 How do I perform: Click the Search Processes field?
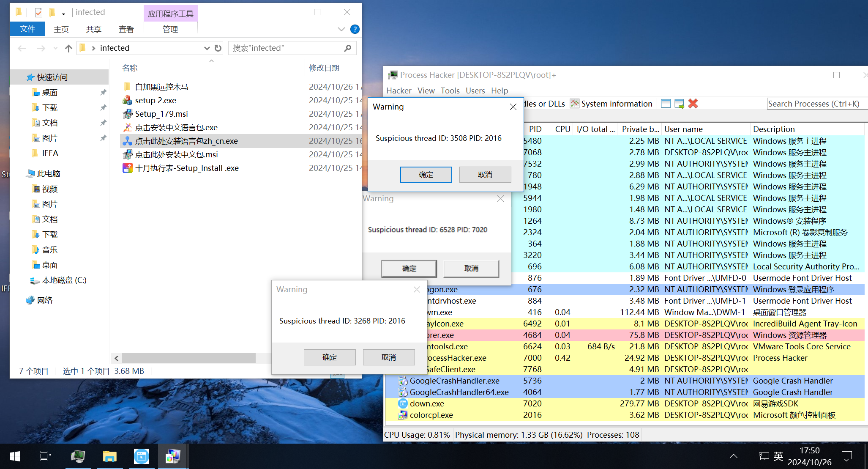click(x=816, y=104)
